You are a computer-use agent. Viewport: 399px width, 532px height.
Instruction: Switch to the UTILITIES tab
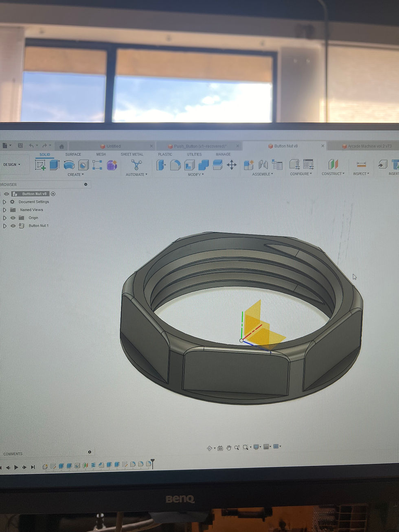[x=194, y=155]
